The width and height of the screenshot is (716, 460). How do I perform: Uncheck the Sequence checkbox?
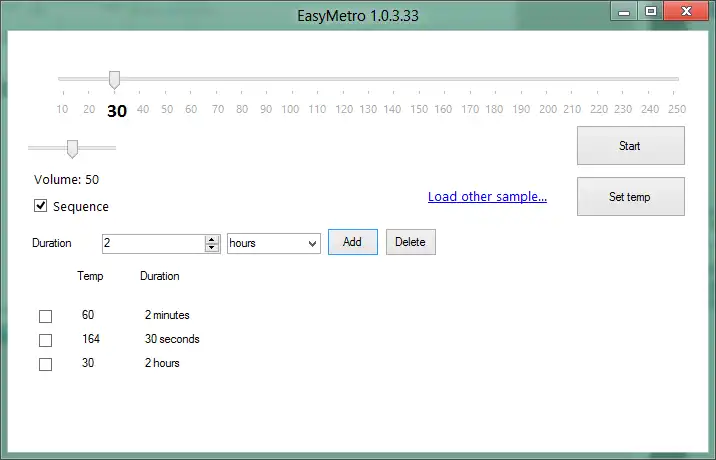click(x=40, y=206)
